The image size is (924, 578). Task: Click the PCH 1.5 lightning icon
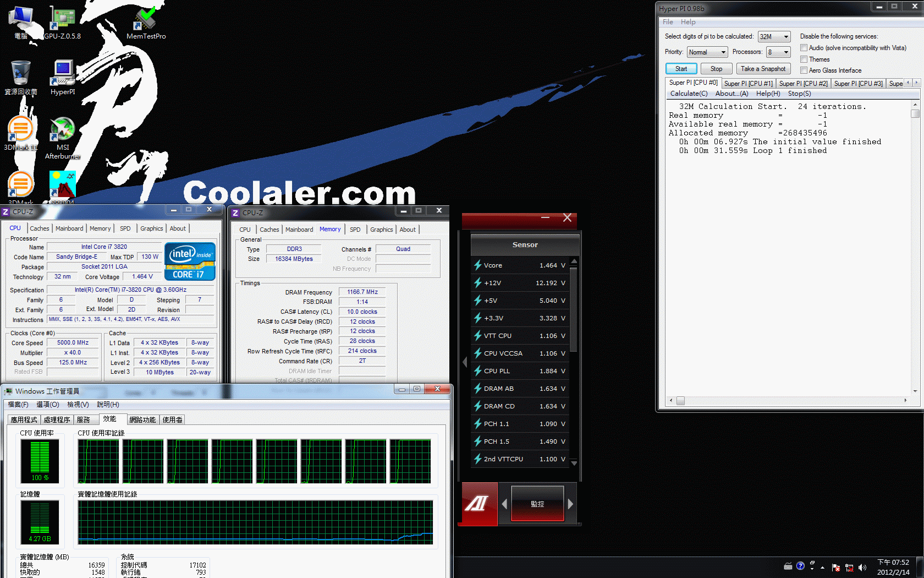tap(478, 441)
